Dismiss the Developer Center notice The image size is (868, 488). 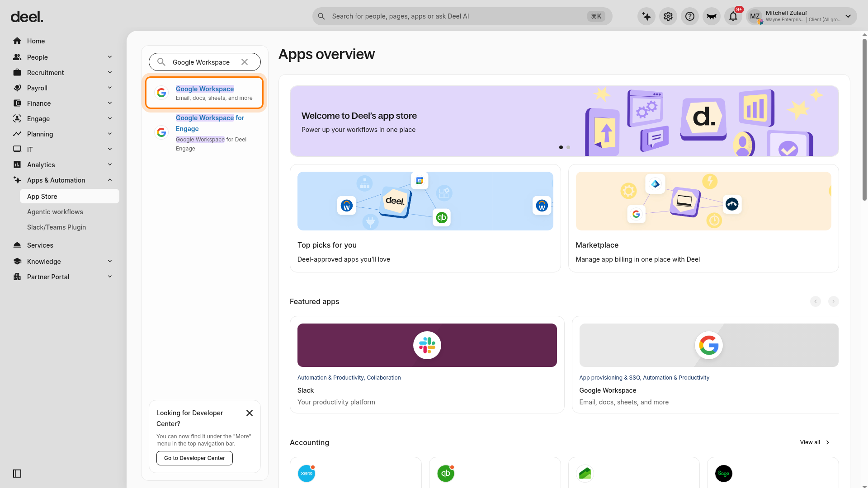[250, 413]
